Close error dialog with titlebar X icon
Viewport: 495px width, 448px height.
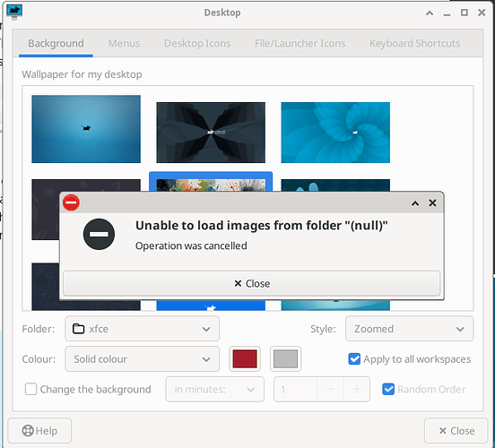432,202
